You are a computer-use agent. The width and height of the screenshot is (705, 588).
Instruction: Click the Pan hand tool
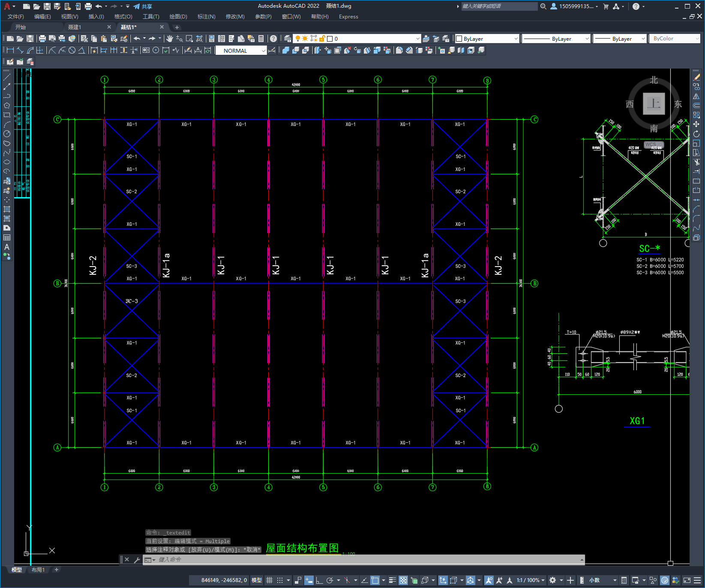point(170,39)
